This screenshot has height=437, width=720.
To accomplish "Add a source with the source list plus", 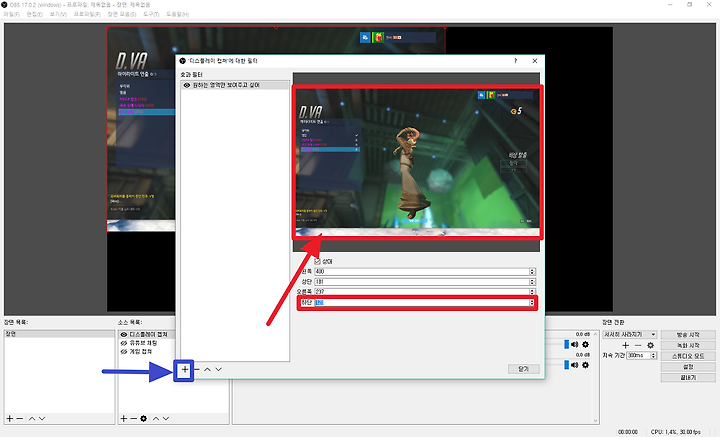I will tap(124, 419).
